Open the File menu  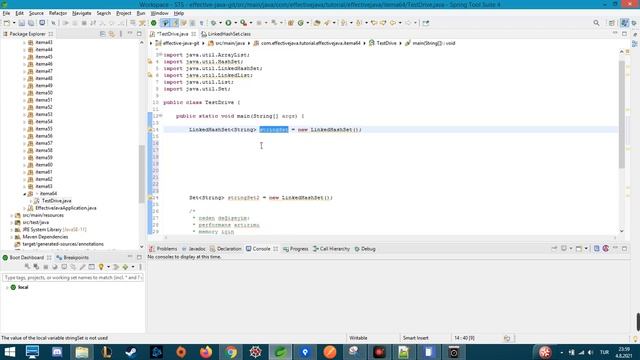6,13
